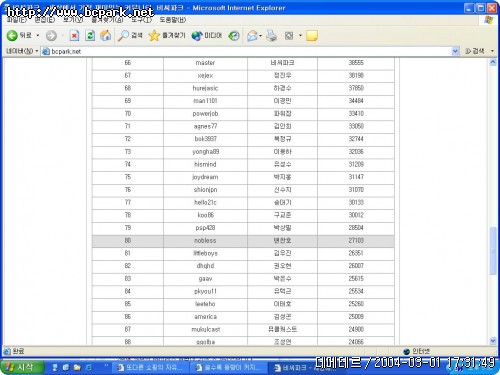The image size is (500, 375).
Task: Open the 도움말(H) Help menu
Action: [173, 20]
